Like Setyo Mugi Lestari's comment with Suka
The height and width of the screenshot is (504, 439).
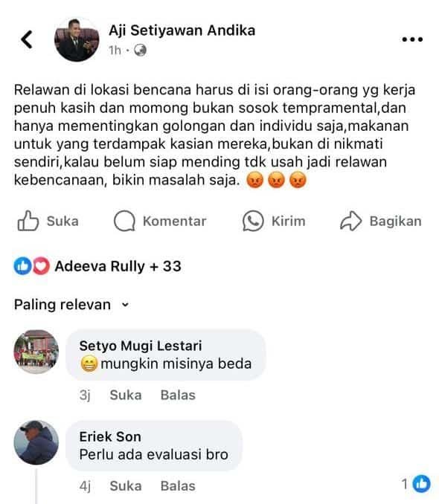(126, 395)
